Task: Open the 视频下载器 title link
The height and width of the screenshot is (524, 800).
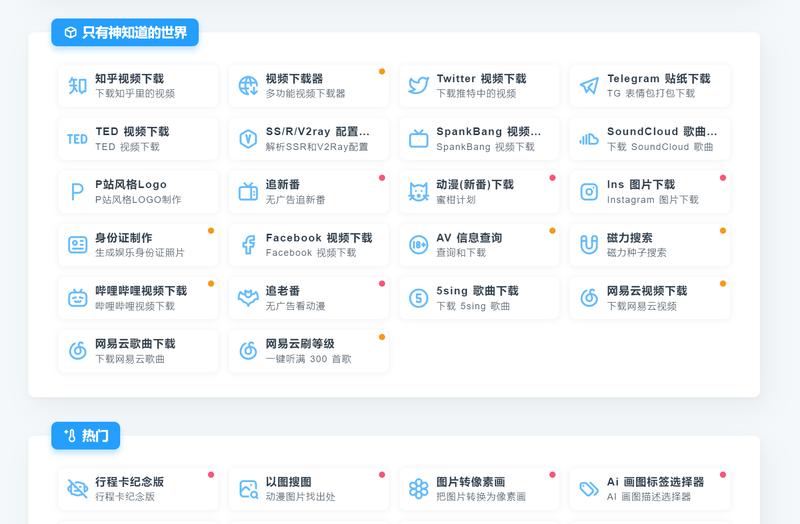Action: (x=294, y=79)
